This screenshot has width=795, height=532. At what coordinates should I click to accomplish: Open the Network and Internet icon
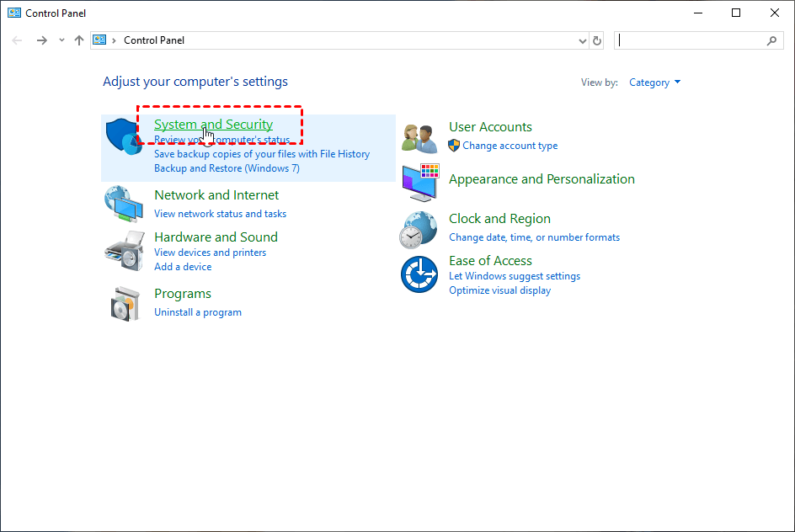click(124, 204)
